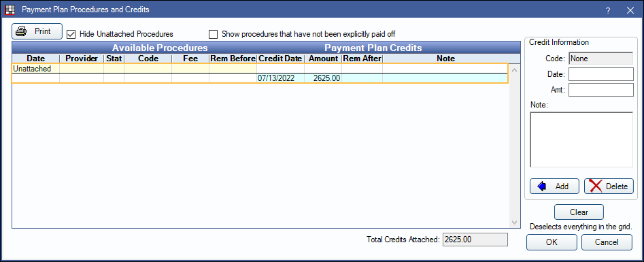The image size is (644, 262).
Task: Uncheck Hide Unattached Procedures checkbox
Action: click(71, 34)
